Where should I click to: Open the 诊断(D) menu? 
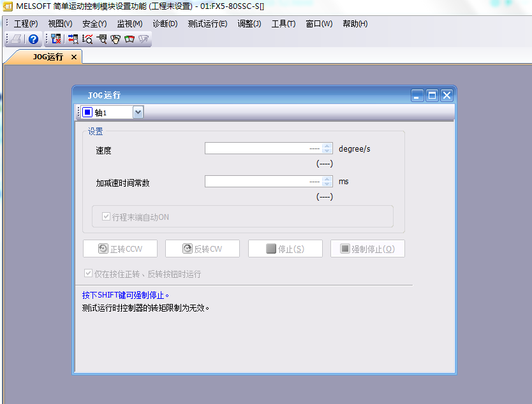[165, 24]
